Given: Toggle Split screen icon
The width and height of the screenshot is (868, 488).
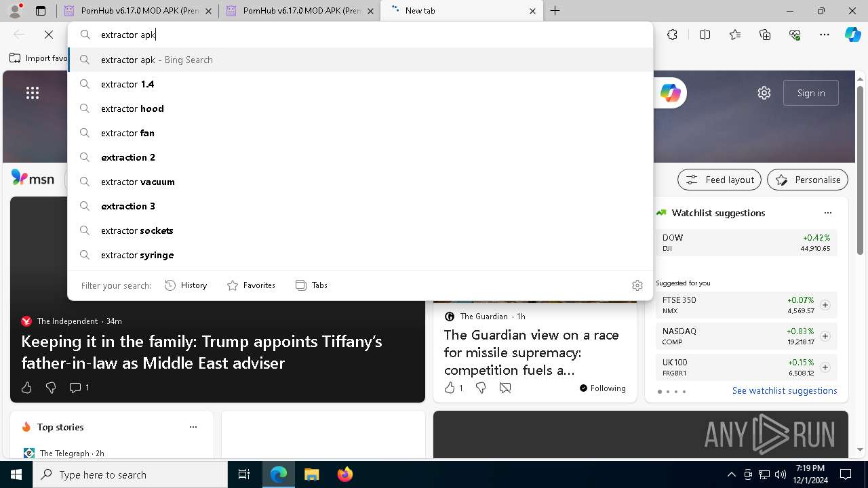Looking at the screenshot, I should (x=705, y=35).
